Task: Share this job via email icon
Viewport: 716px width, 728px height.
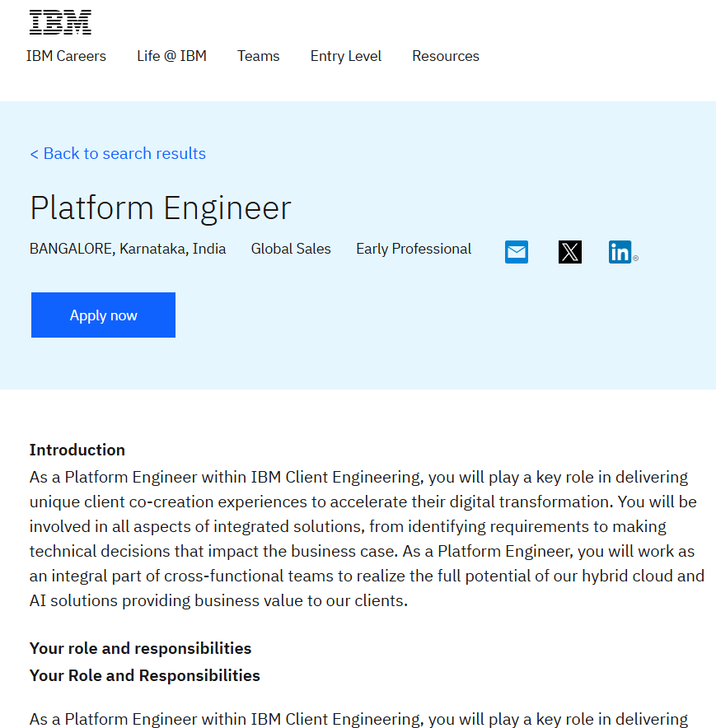Action: pos(517,252)
